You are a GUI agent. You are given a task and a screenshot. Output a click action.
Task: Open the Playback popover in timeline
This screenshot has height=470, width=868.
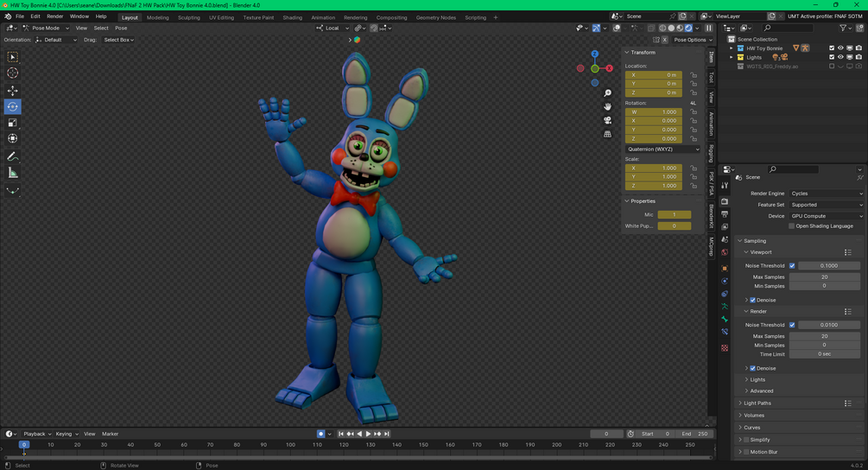[x=36, y=434]
